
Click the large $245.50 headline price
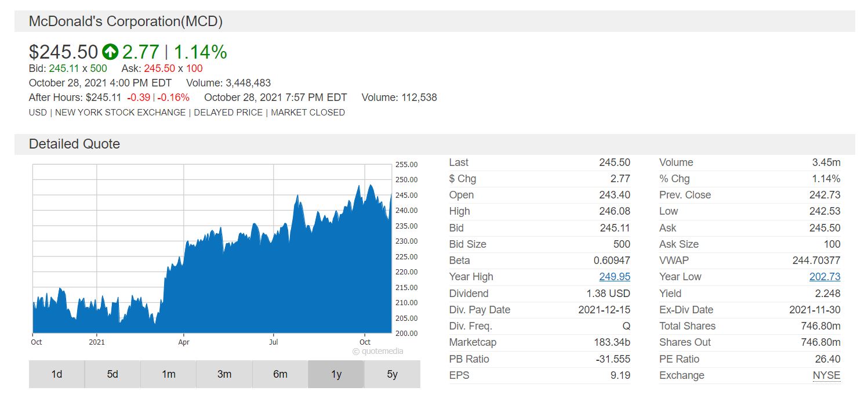pos(63,52)
